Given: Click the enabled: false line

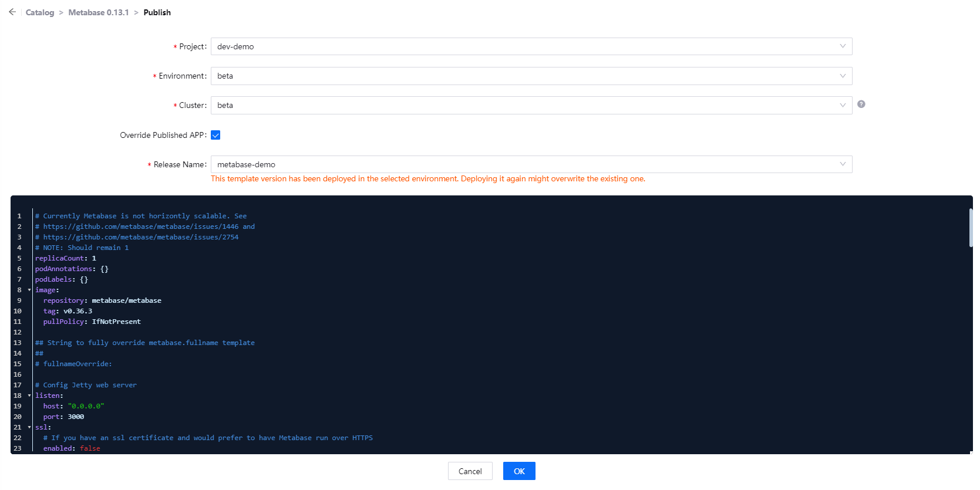Looking at the screenshot, I should [72, 448].
